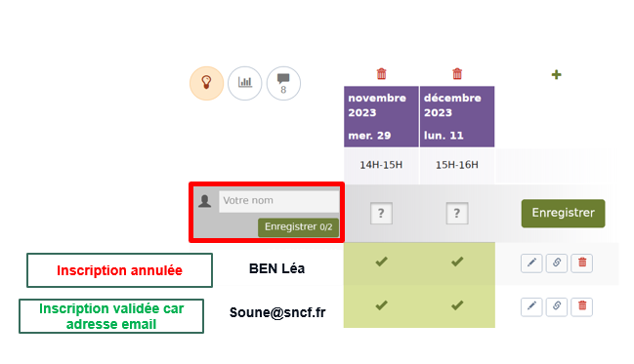Click the Enregistrer 0/2 button
The image size is (634, 364).
point(298,227)
